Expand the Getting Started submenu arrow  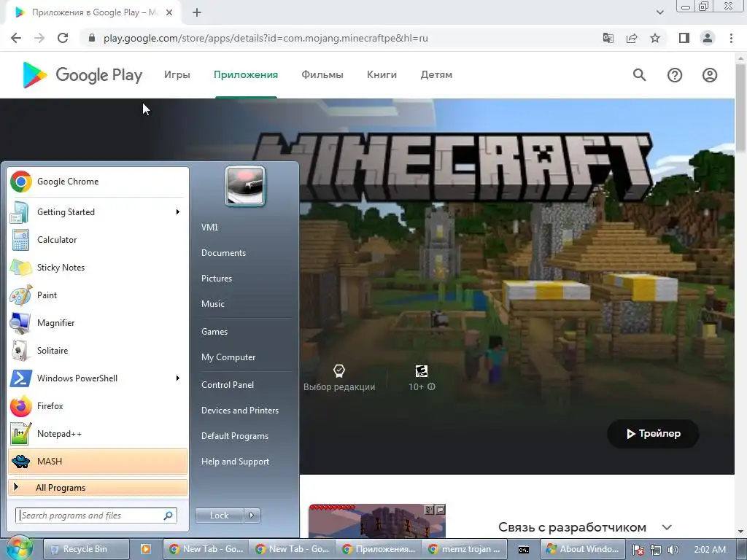click(x=178, y=212)
